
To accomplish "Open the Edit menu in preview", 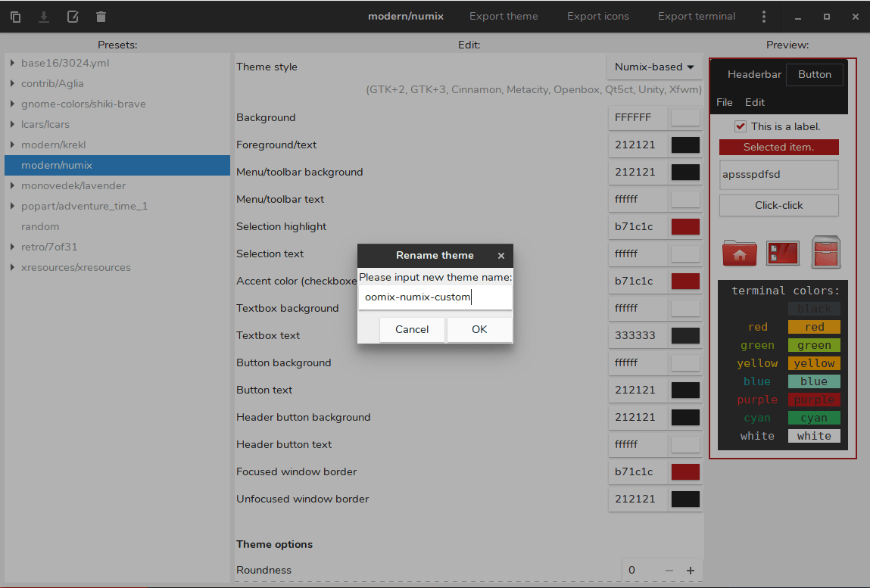I will (755, 102).
